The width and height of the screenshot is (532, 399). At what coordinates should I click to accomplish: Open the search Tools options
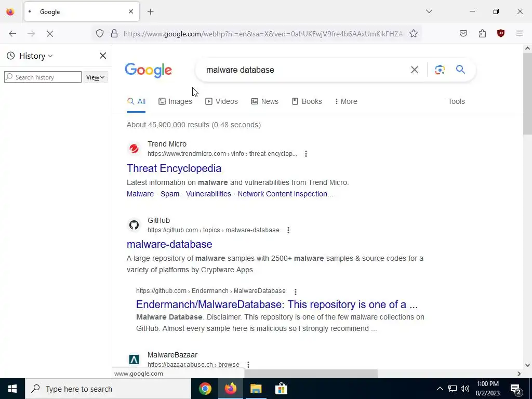(456, 101)
